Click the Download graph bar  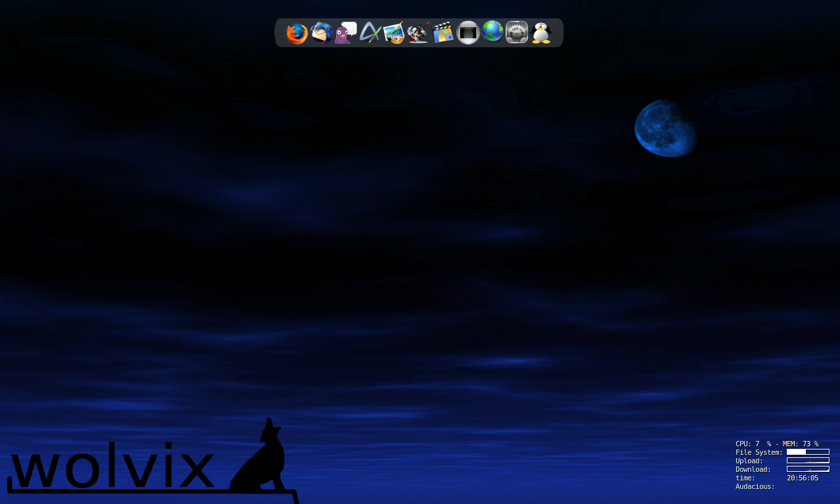[x=808, y=469]
